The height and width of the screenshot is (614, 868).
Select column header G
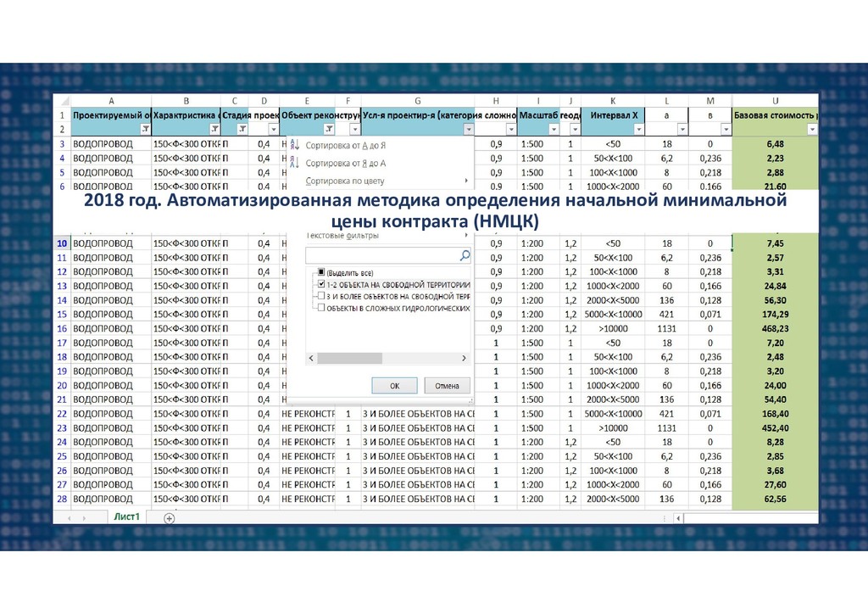[417, 101]
